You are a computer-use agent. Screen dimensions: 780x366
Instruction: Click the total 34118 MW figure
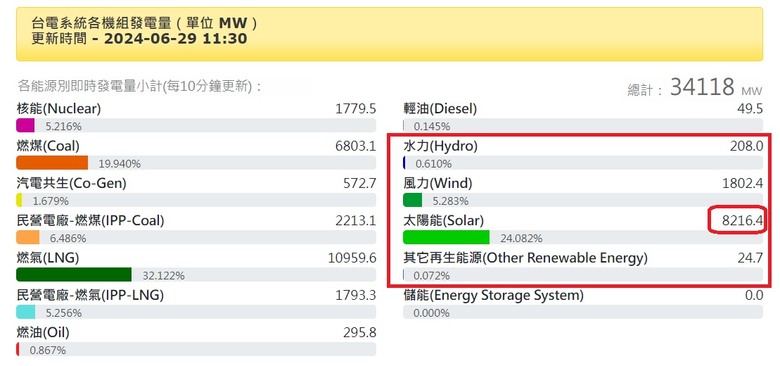click(702, 87)
